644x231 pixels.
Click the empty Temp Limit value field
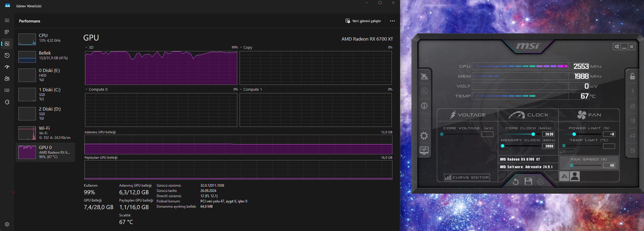pyautogui.click(x=609, y=146)
